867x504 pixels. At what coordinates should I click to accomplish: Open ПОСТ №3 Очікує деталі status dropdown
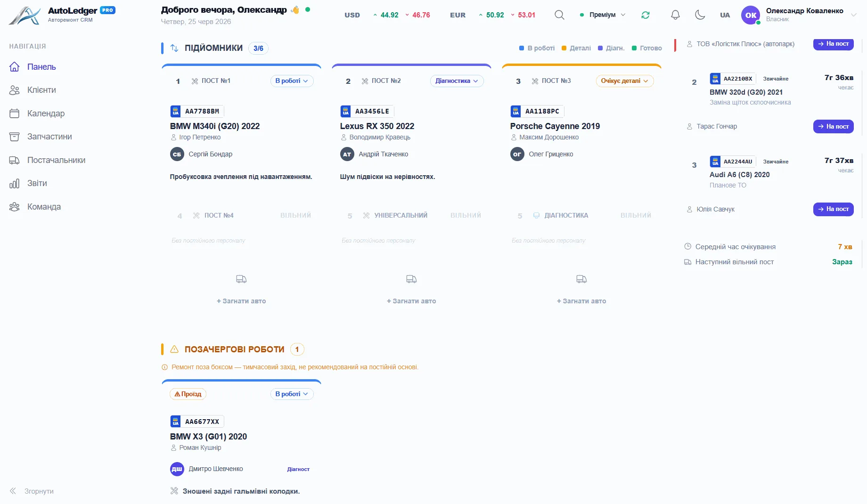click(625, 81)
